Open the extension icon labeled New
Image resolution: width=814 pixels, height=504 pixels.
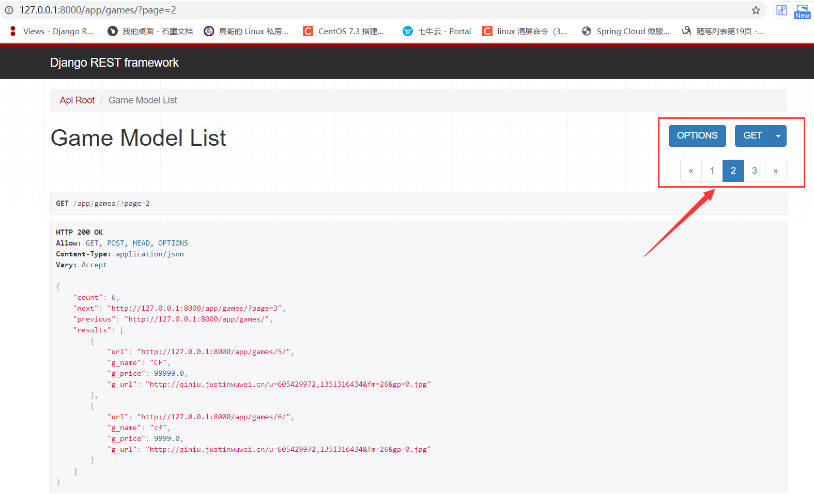802,11
